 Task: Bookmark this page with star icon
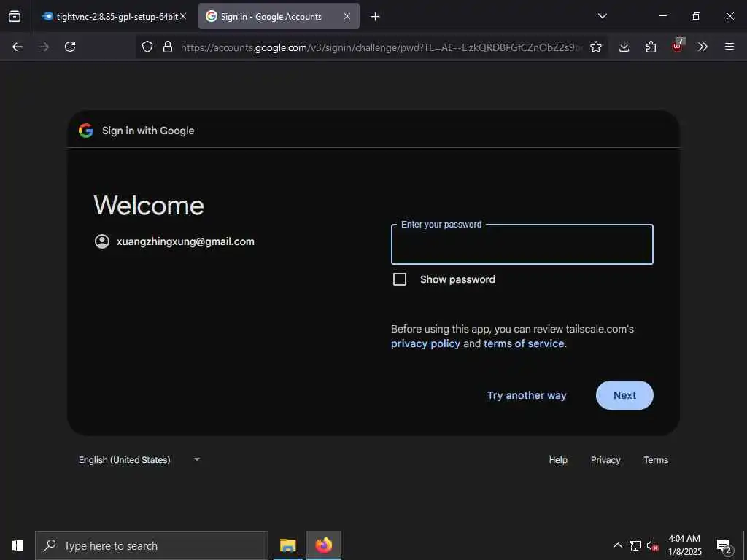595,47
